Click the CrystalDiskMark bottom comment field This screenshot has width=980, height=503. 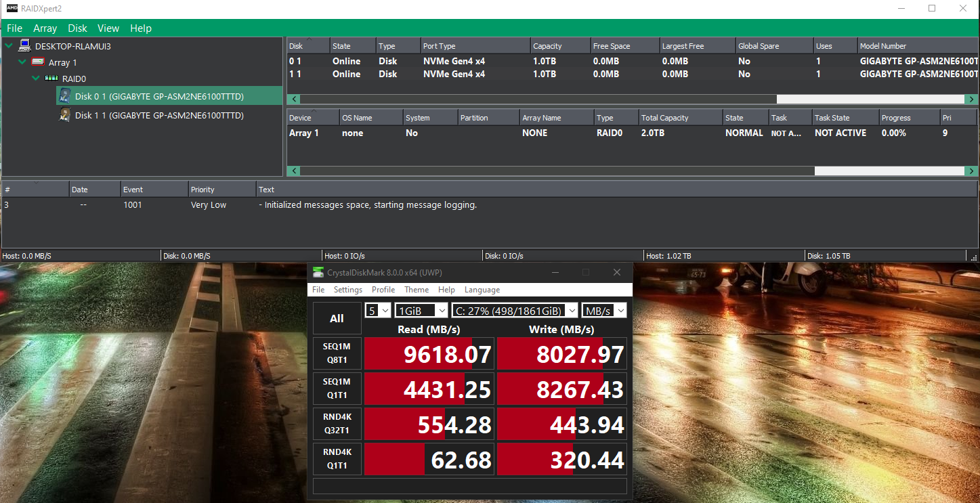click(x=470, y=486)
